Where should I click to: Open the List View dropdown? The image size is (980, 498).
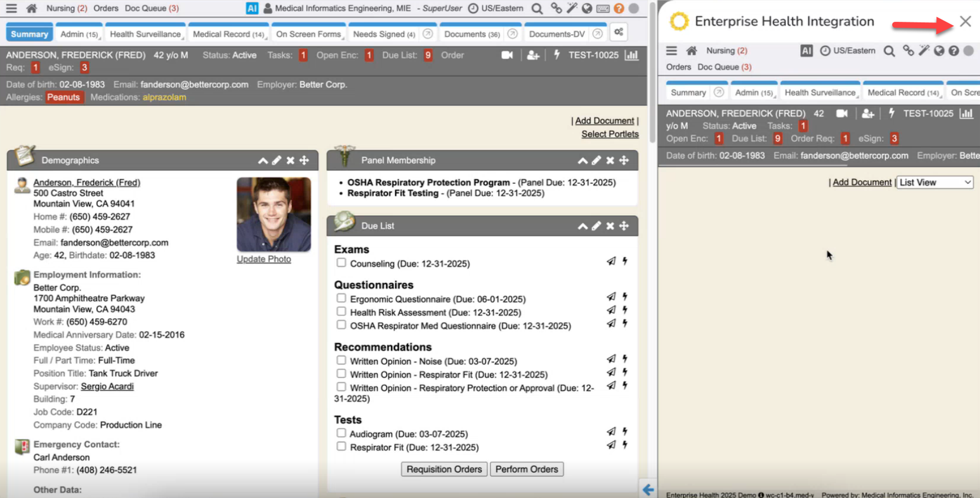pyautogui.click(x=935, y=183)
